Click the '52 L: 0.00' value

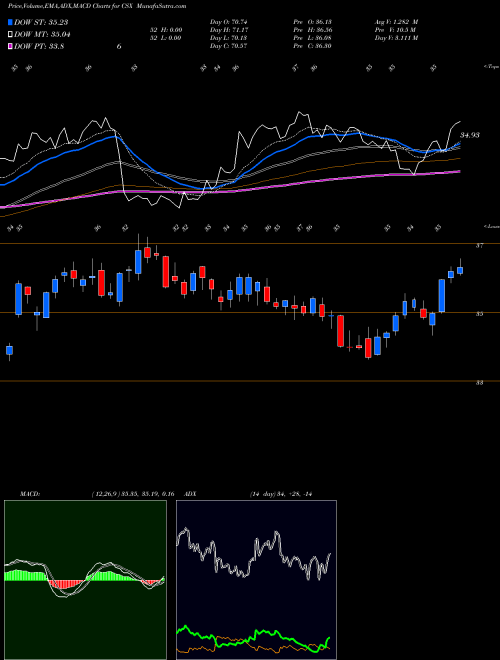165,38
